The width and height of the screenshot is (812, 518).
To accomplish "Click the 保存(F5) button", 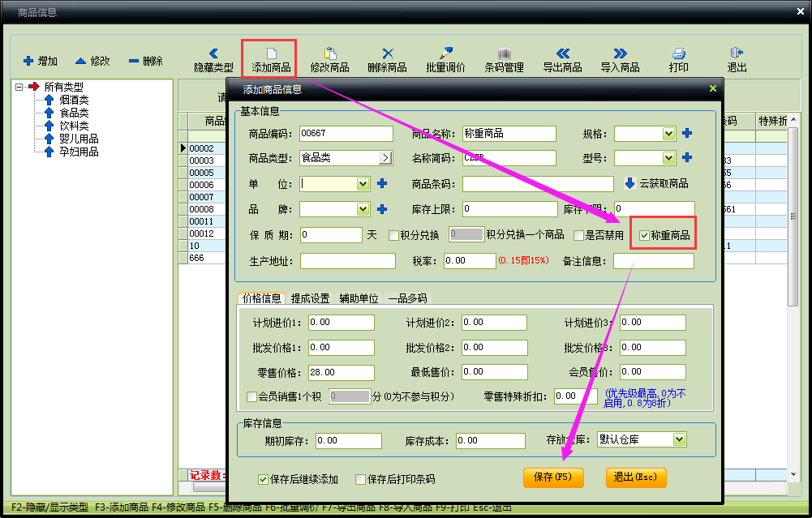I will point(553,477).
